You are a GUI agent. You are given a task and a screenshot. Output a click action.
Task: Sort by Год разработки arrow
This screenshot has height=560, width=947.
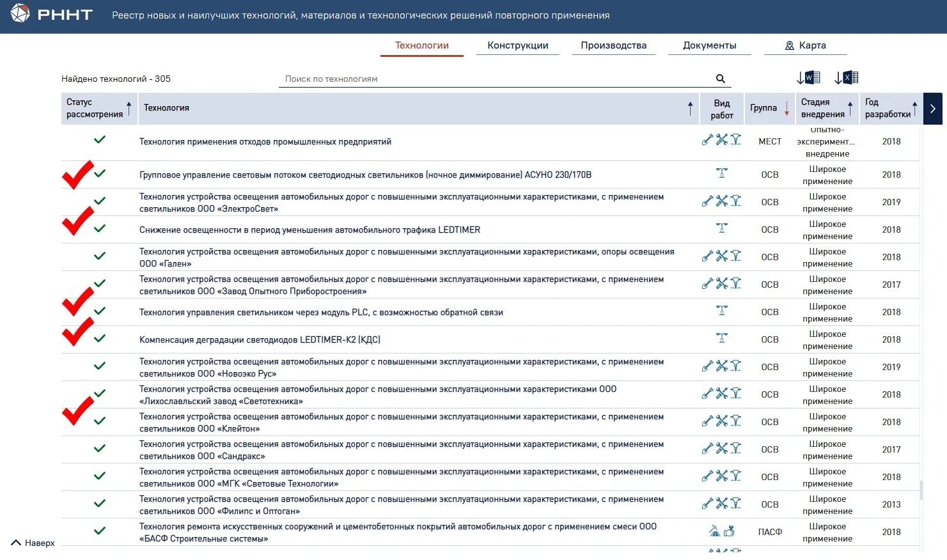[x=915, y=108]
